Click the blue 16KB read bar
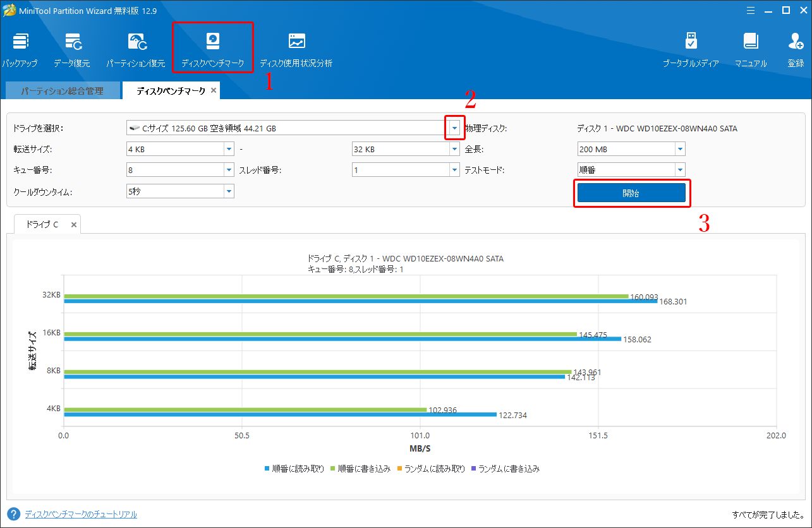The image size is (812, 528). 342,339
